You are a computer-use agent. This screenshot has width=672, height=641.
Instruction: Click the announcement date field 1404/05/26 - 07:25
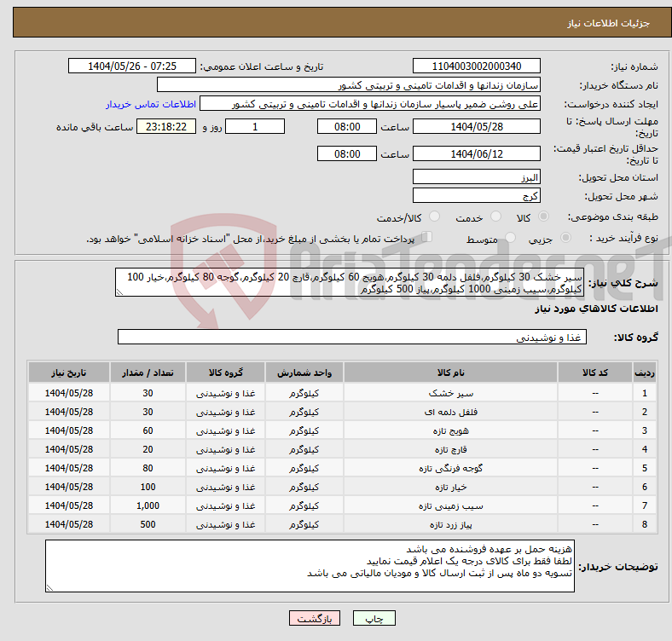coord(132,66)
